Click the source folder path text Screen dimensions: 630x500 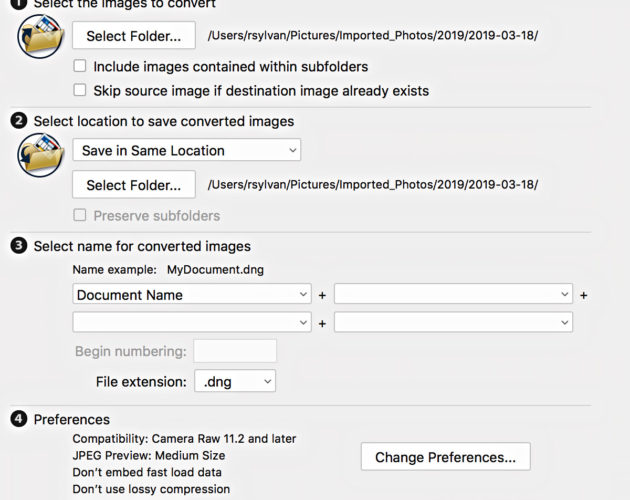373,35
